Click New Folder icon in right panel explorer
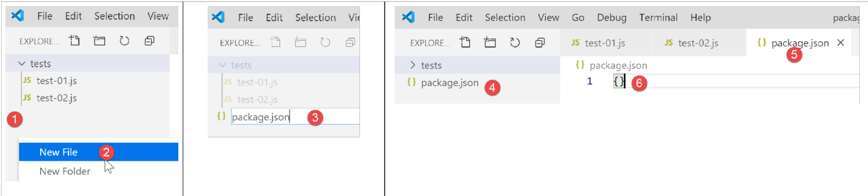This screenshot has height=196, width=868. [x=490, y=42]
